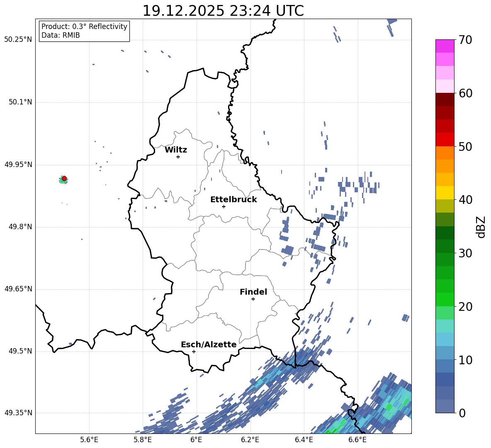491x448 pixels.
Task: Click the colorbar tick label 40
Action: coord(466,200)
